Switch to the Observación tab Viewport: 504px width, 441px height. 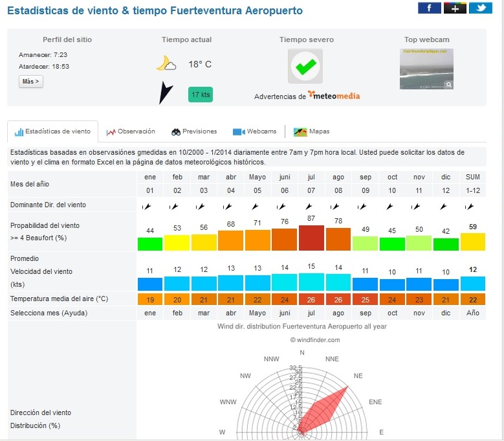coord(131,131)
